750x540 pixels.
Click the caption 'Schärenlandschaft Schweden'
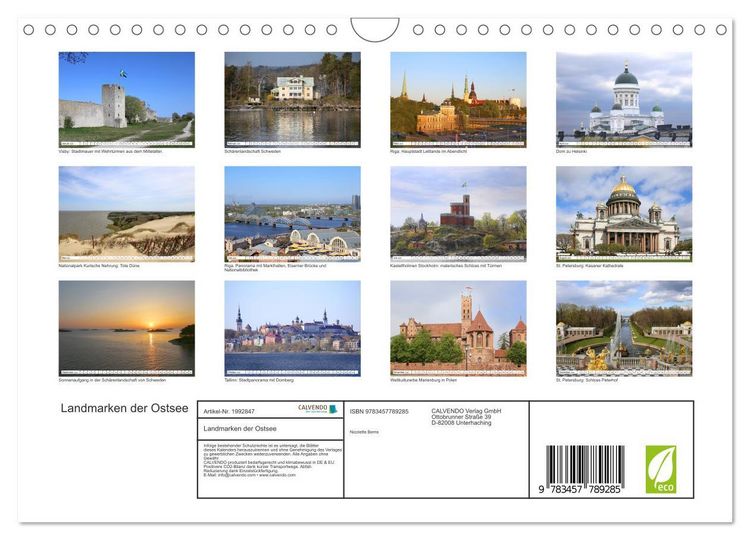pyautogui.click(x=253, y=151)
